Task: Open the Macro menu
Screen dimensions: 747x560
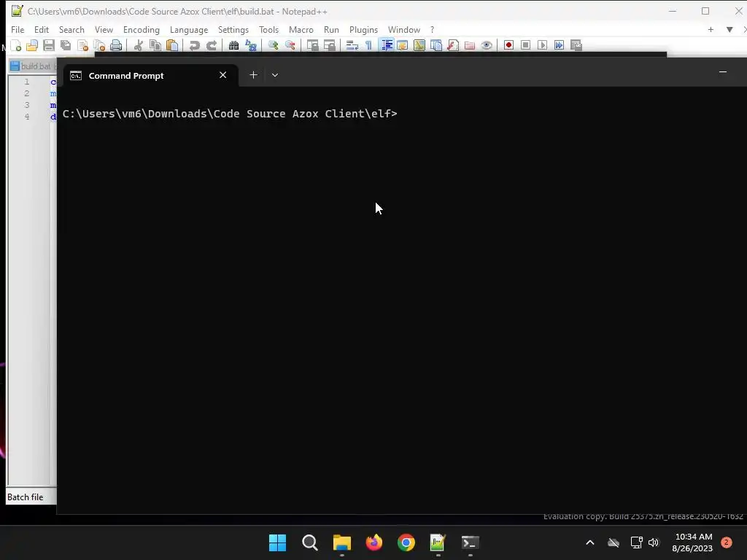Action: point(301,29)
